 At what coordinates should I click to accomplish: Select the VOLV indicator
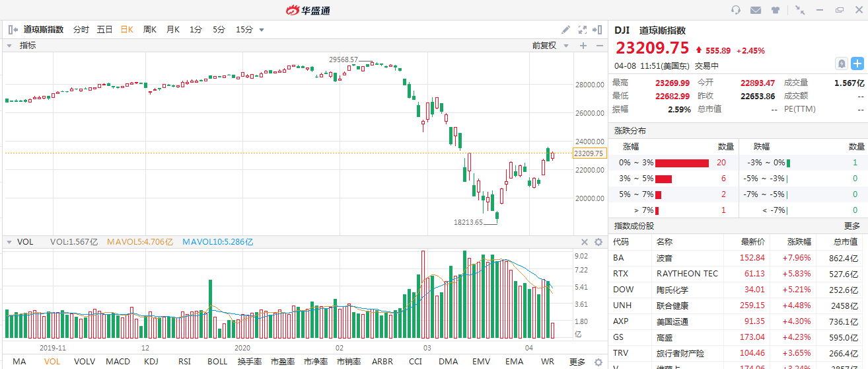85,362
